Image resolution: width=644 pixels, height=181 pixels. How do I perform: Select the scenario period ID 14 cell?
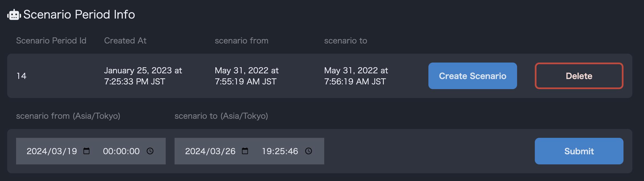click(x=22, y=76)
